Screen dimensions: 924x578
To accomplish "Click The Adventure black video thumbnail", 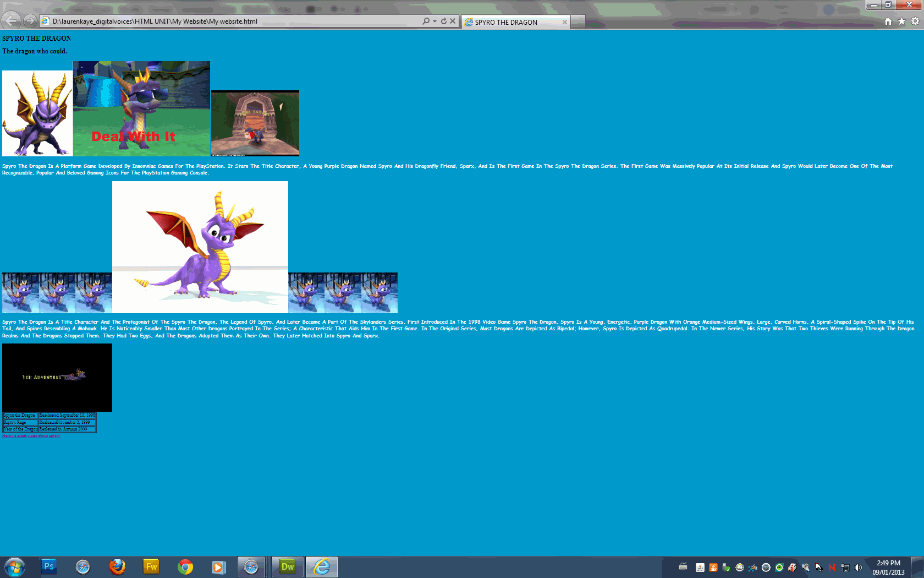I will [57, 378].
